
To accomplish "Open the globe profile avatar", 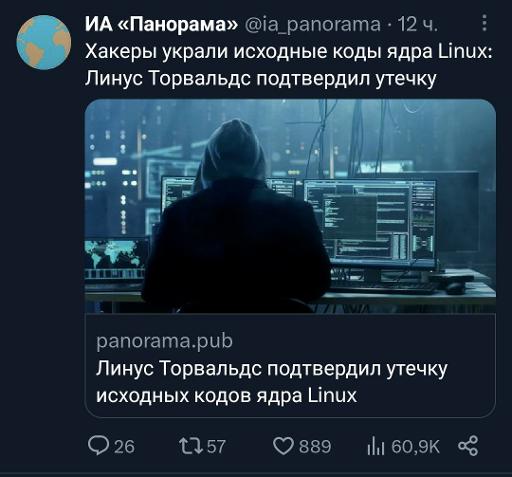I will 44,42.
